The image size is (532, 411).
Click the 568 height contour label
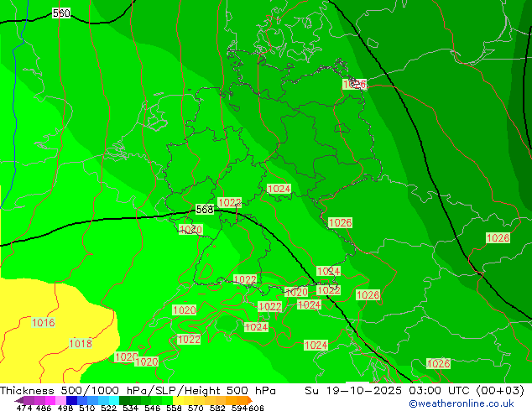point(205,209)
